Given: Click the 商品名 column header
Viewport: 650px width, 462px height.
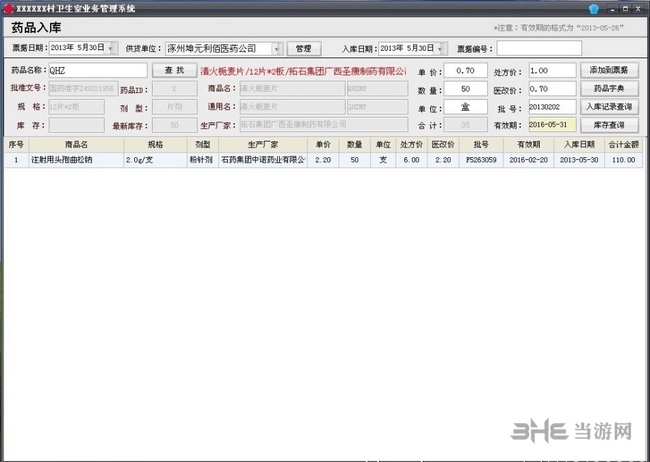Looking at the screenshot, I should pyautogui.click(x=76, y=145).
